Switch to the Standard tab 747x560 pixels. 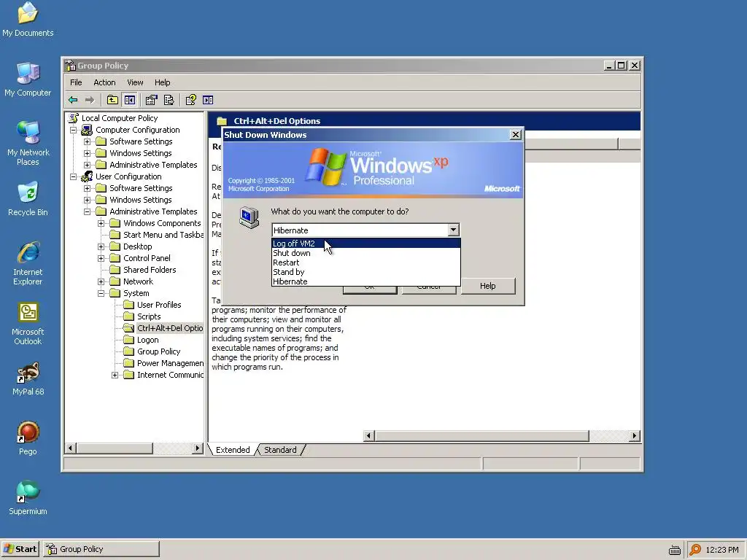pos(280,450)
